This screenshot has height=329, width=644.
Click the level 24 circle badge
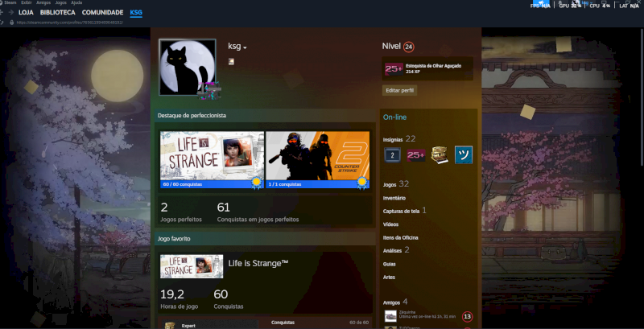(x=408, y=47)
